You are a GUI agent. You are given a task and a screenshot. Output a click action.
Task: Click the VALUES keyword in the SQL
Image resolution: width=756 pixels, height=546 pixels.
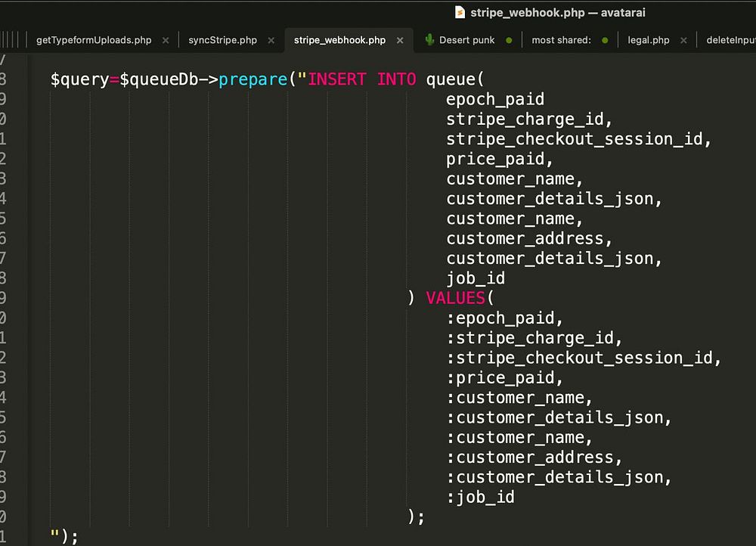pyautogui.click(x=456, y=298)
